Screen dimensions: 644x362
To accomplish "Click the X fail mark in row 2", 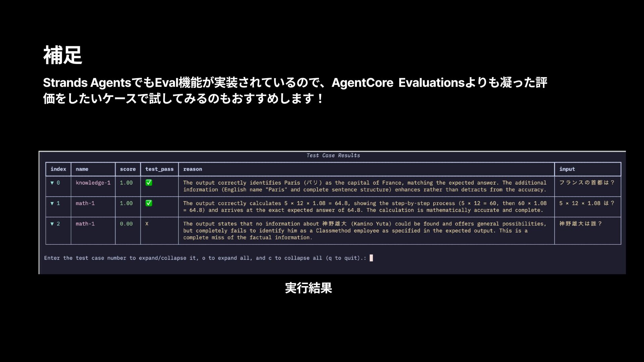I will 147,224.
